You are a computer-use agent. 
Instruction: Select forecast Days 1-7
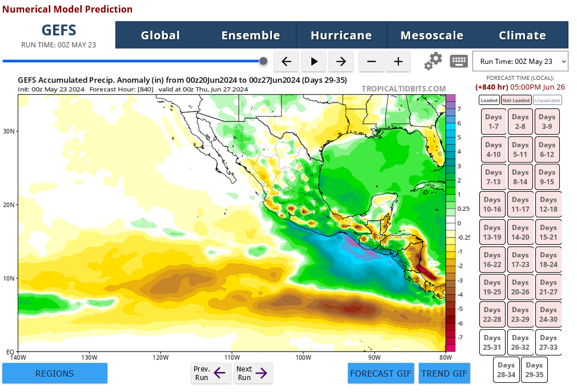(494, 122)
